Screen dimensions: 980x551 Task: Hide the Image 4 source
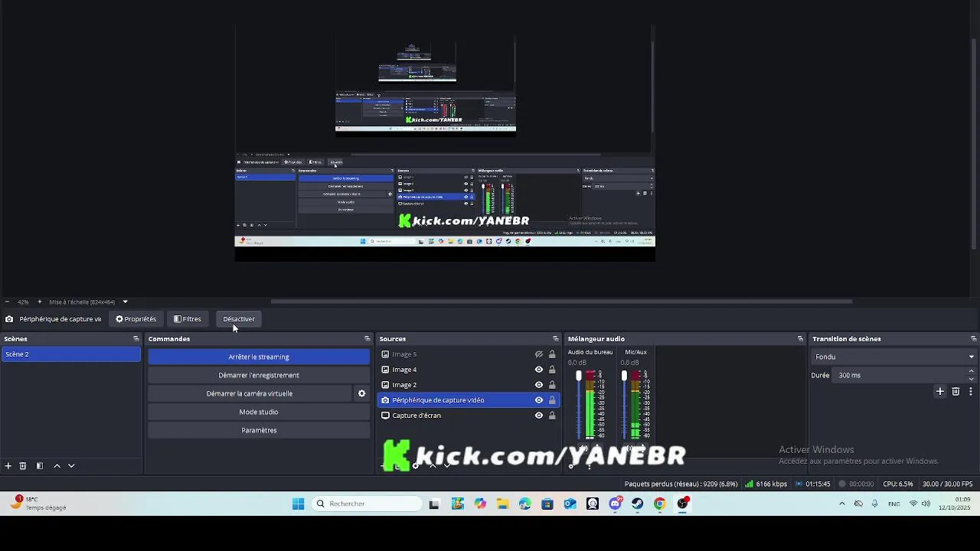tap(539, 370)
